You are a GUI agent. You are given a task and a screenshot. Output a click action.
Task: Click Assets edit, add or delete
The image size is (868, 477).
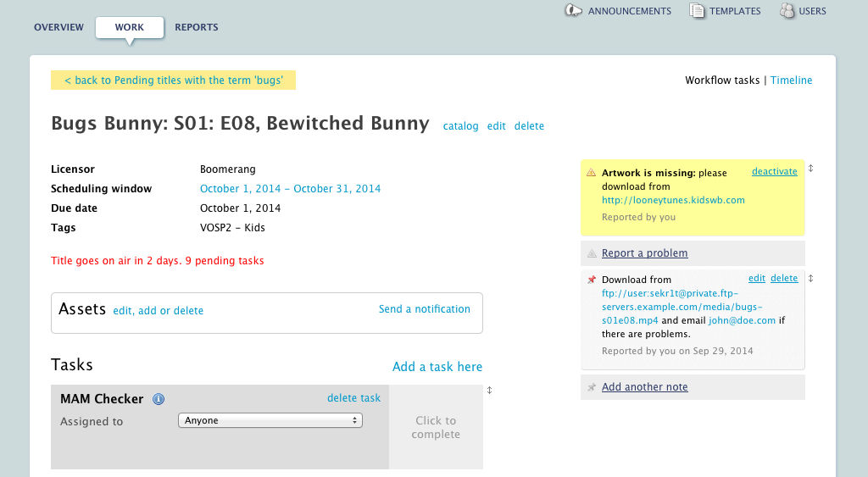pos(159,311)
